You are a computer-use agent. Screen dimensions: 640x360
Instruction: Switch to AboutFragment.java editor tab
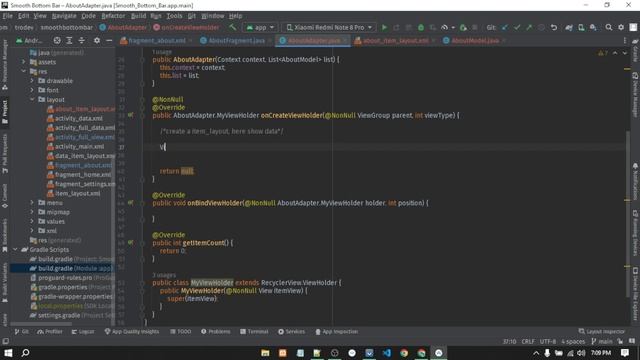236,40
